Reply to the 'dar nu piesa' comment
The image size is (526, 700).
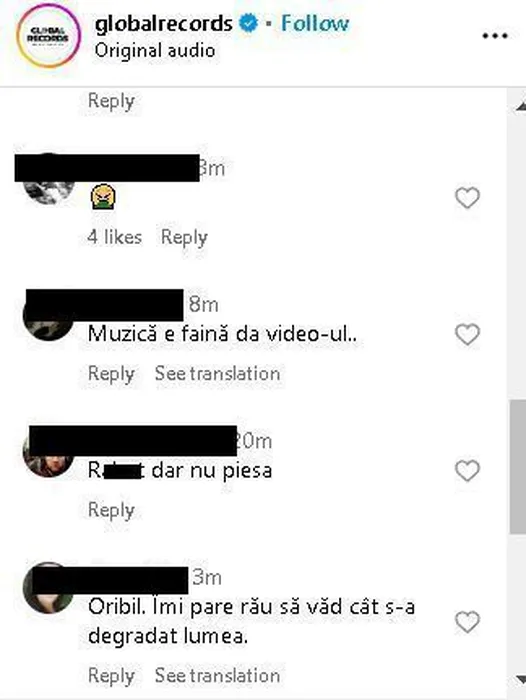[111, 510]
